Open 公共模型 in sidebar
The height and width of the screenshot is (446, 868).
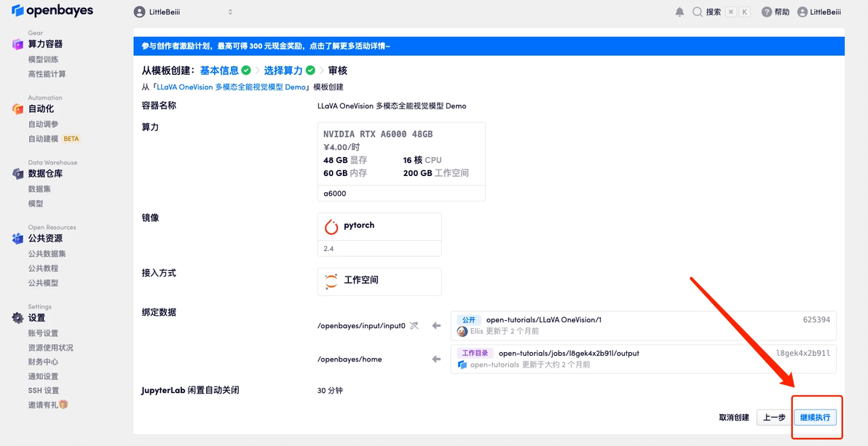[43, 283]
